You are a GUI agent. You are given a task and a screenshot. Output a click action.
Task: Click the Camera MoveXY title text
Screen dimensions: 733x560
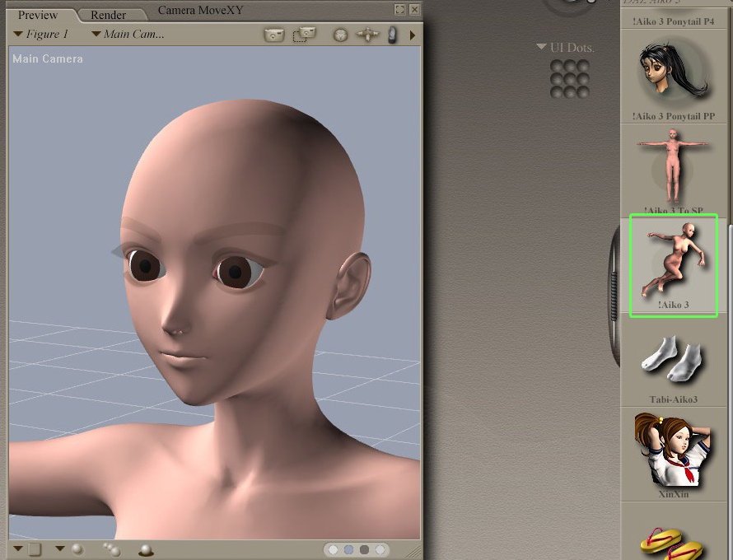click(201, 10)
